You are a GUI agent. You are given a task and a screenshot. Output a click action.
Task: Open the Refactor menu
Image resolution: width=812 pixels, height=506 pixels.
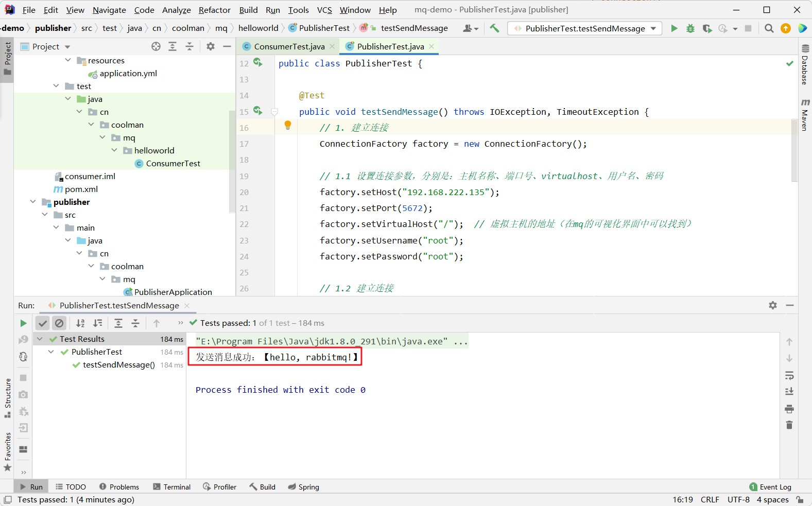(x=214, y=10)
